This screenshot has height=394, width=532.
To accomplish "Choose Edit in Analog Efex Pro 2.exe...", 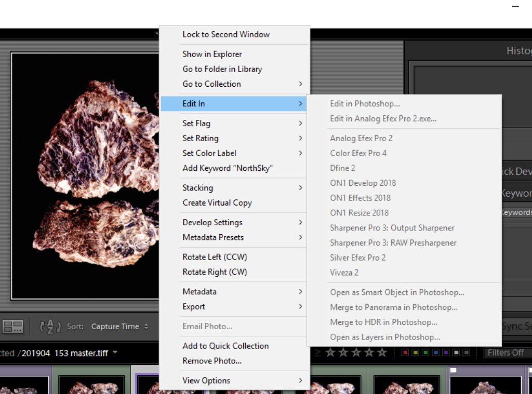I will 404,118.
